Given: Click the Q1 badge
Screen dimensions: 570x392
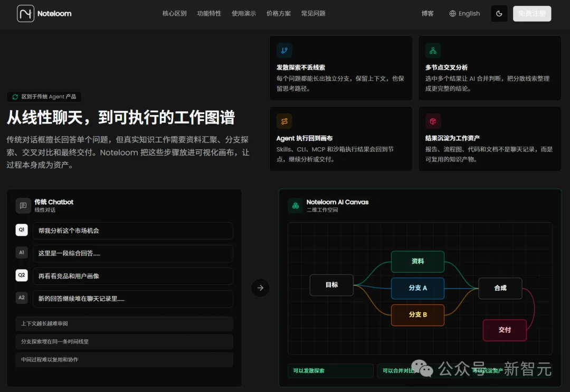Looking at the screenshot, I should coord(22,230).
